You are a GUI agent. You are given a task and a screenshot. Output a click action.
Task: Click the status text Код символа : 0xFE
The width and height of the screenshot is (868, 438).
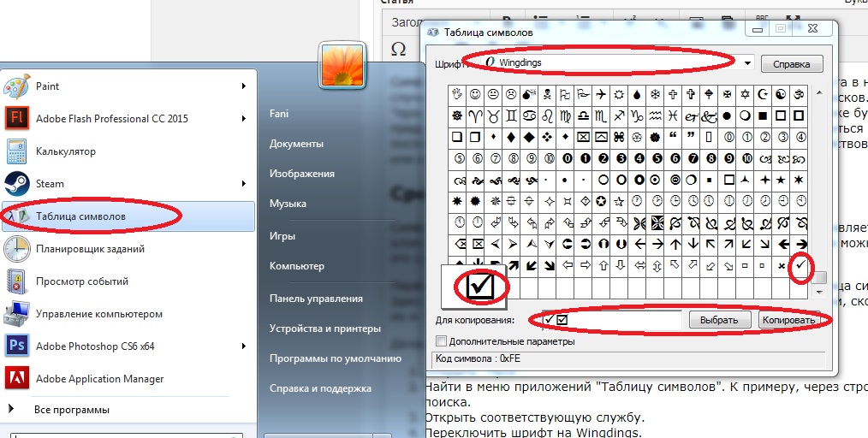pyautogui.click(x=479, y=358)
